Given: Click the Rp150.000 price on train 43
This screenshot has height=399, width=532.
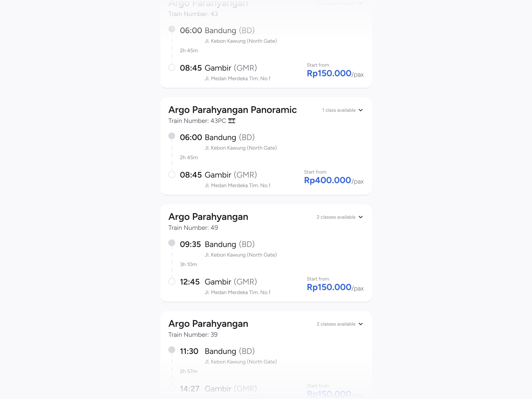Looking at the screenshot, I should (329, 73).
